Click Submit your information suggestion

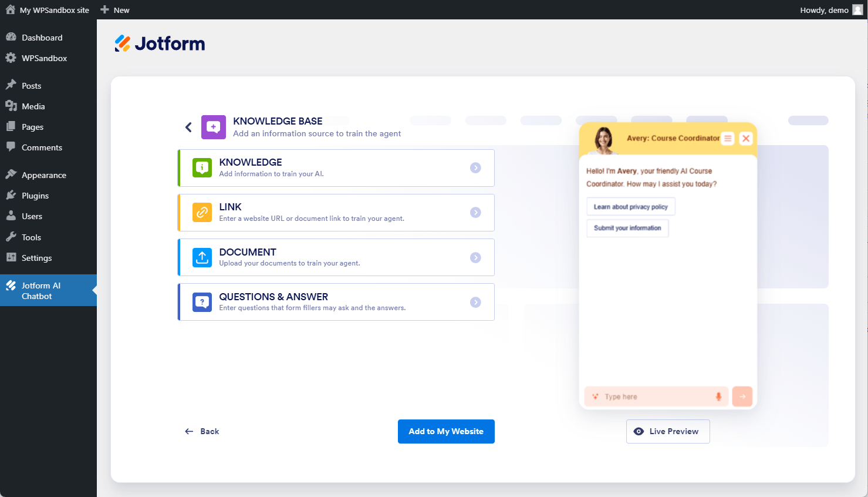click(x=627, y=228)
